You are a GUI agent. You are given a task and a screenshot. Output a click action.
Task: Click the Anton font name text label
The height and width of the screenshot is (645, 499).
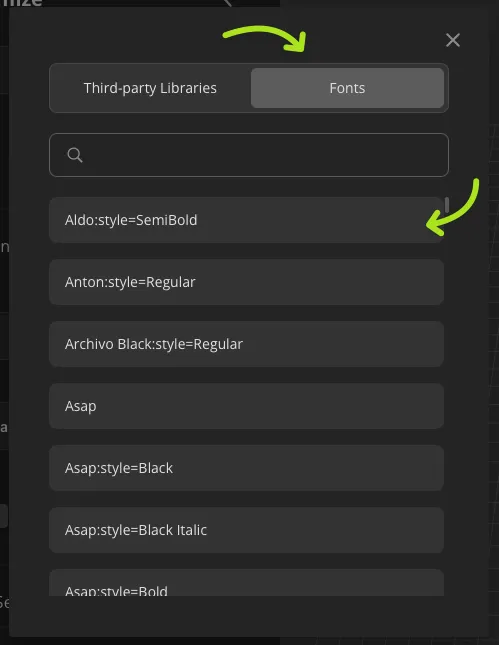tap(130, 282)
